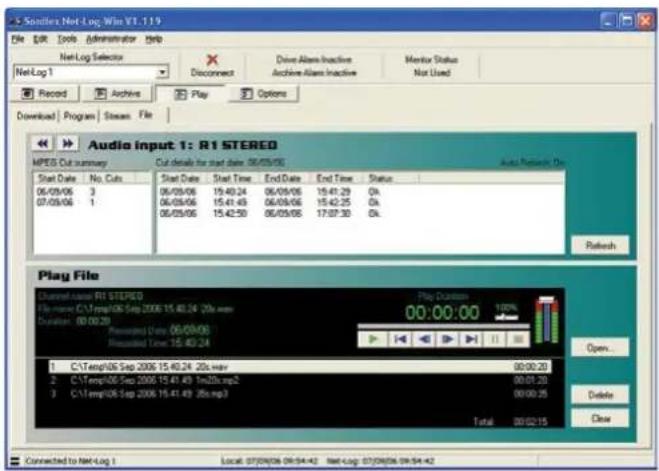Pause the file playback
Image resolution: width=659 pixels, height=471 pixels.
coord(495,339)
